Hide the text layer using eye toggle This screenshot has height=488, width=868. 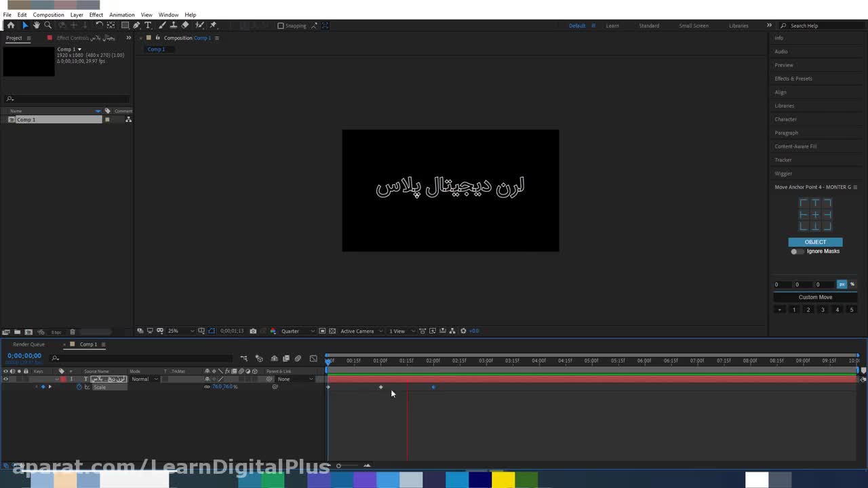5,379
